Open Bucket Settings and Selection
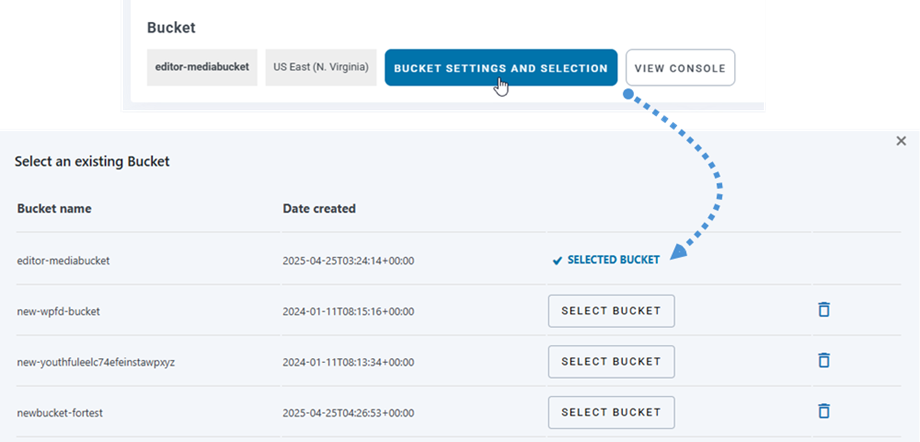Screen dimensions: 920x442 pyautogui.click(x=501, y=68)
